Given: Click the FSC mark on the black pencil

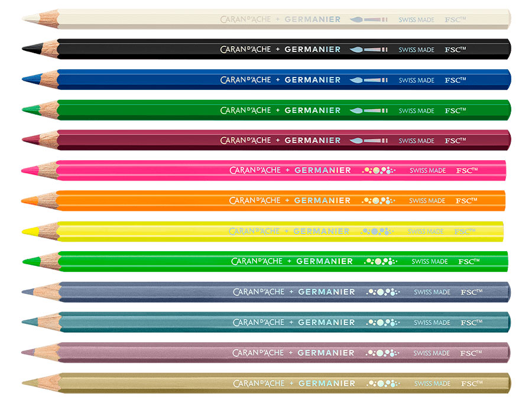Looking at the screenshot, I should pos(455,50).
